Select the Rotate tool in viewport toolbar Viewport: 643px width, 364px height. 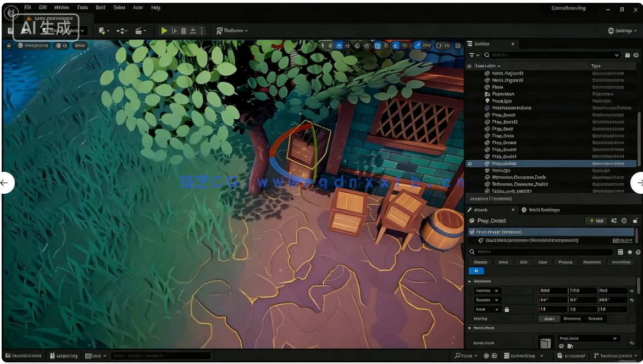point(339,45)
